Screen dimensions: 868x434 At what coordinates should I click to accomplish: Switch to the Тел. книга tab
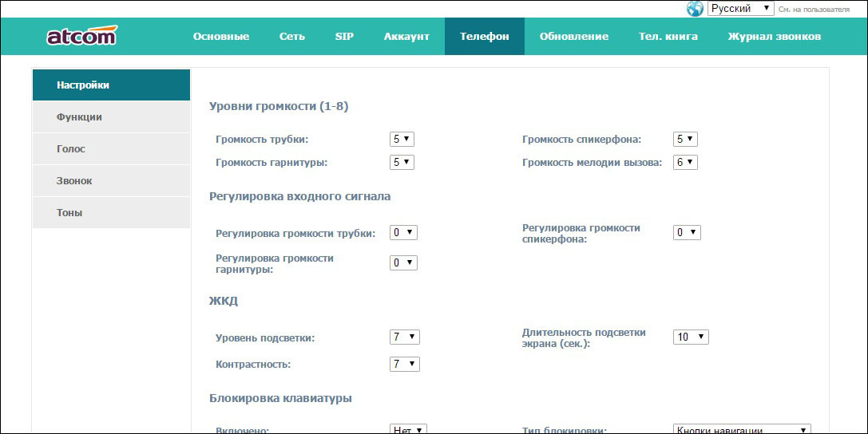(668, 37)
